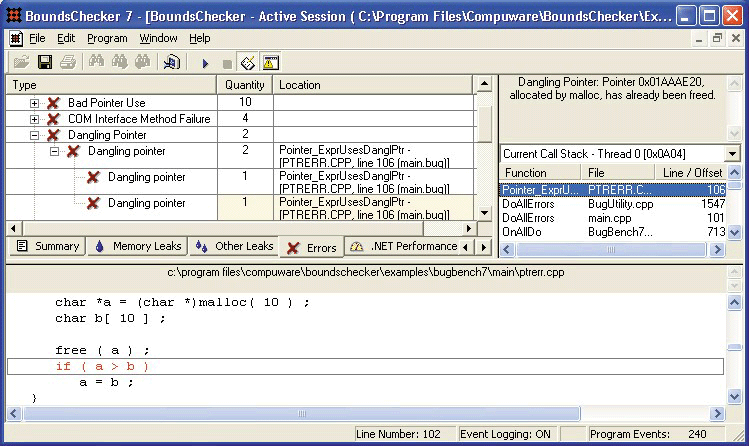Select the last Dangling pointer row with quantity 1
Image resolution: width=749 pixels, height=446 pixels.
(241, 208)
